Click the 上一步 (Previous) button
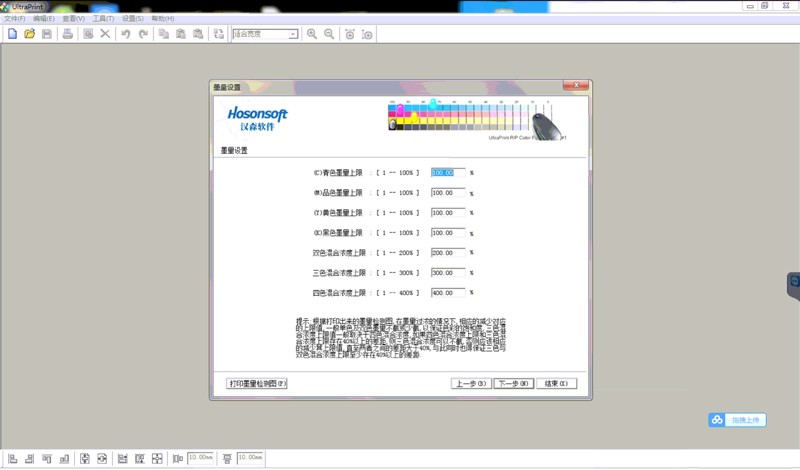The image size is (800, 470). pyautogui.click(x=471, y=383)
